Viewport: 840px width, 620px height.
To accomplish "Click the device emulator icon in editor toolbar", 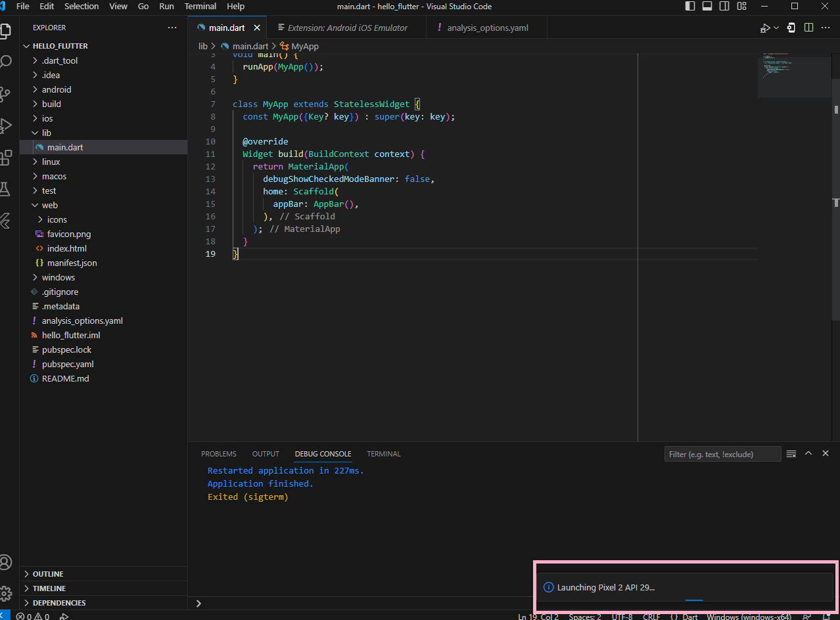I will [791, 28].
